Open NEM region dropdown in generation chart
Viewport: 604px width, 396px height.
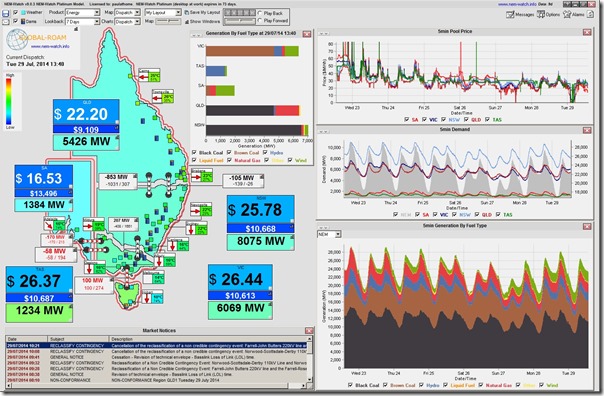tap(329, 234)
